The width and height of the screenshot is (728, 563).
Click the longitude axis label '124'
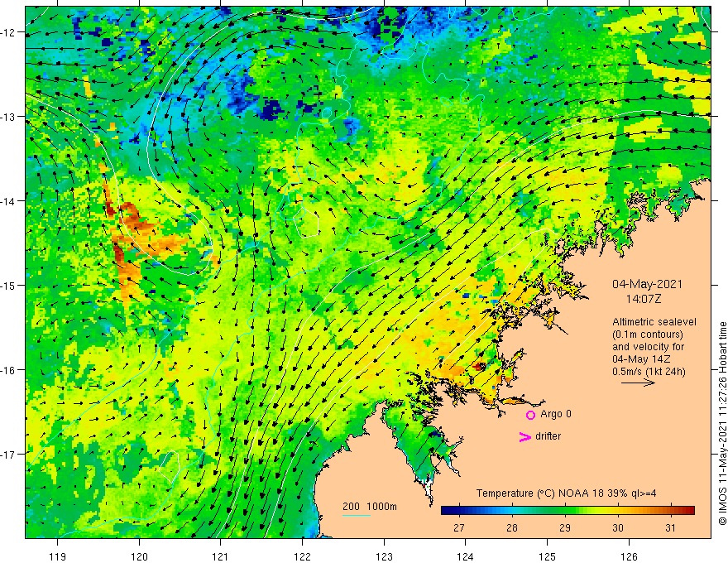[x=466, y=556]
